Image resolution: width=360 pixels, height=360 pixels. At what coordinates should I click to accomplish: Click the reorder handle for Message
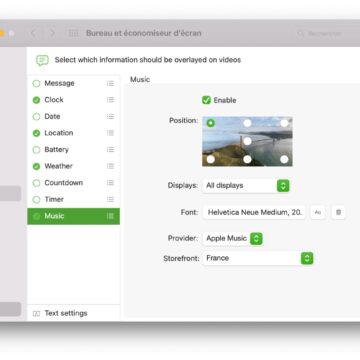[110, 83]
